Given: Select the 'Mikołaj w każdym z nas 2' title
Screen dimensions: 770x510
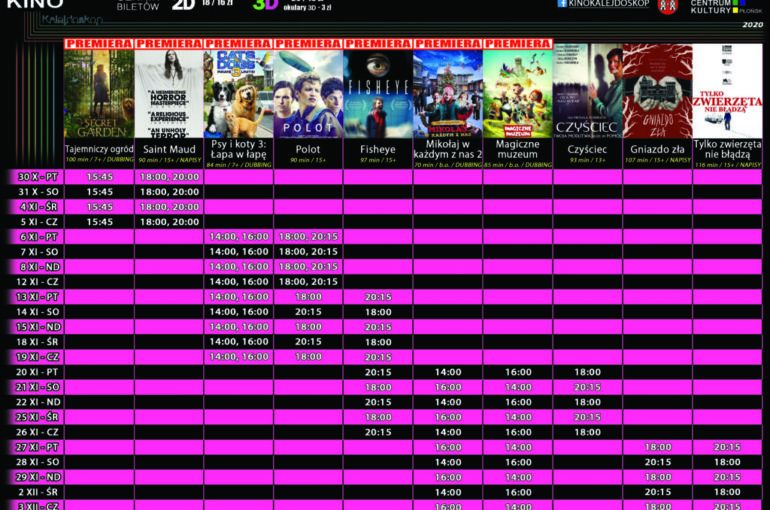Looking at the screenshot, I should 448,149.
